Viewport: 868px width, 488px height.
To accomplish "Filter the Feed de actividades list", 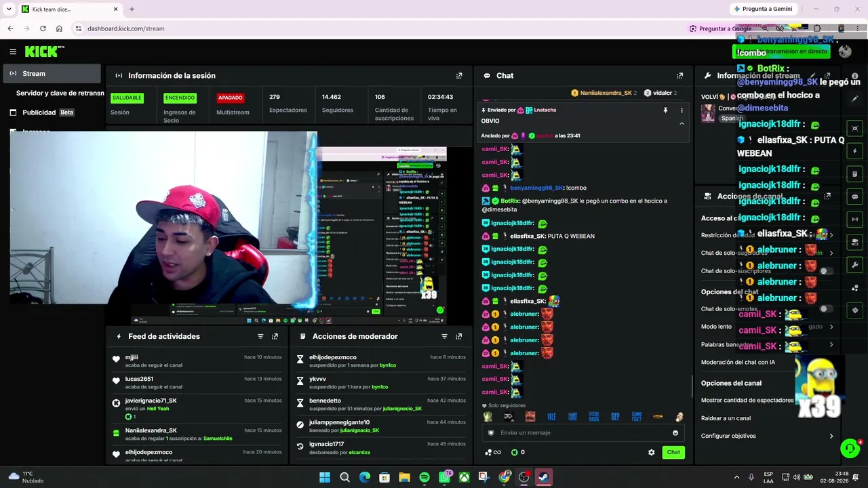I will click(x=260, y=336).
